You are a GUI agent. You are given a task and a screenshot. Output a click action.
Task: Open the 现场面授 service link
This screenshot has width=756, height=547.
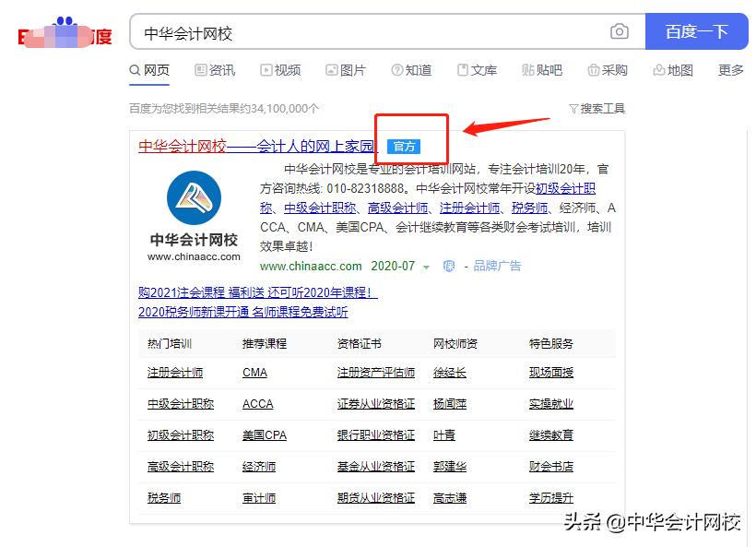[x=551, y=373]
